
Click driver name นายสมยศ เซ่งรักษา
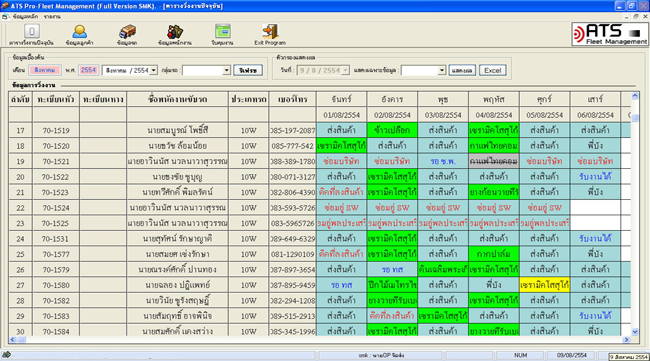pyautogui.click(x=177, y=254)
